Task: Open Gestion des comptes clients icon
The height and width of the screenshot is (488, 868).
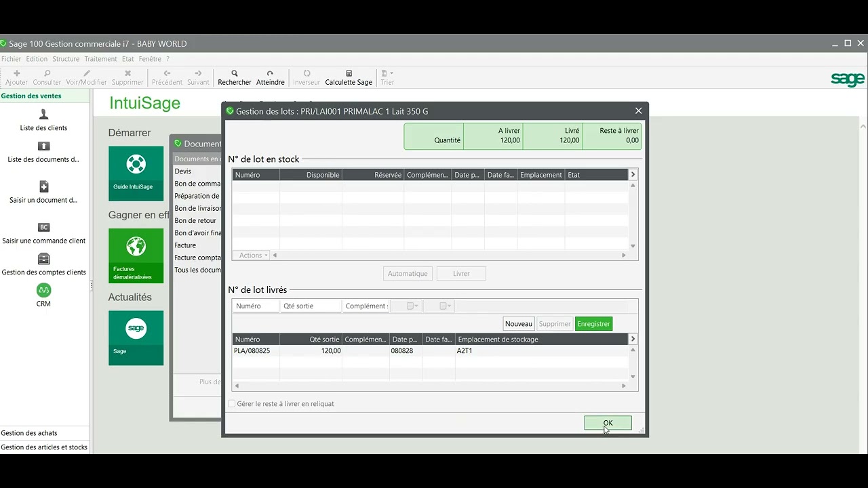Action: [x=43, y=259]
